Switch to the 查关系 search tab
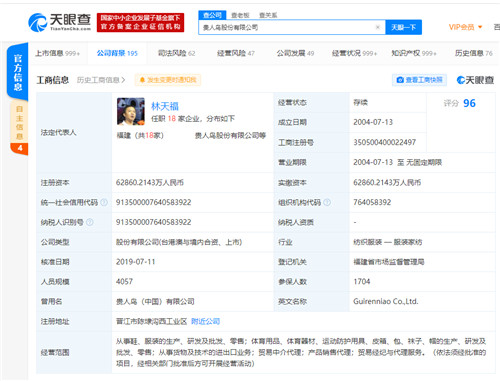Image resolution: width=500 pixels, height=381 pixels. (268, 15)
